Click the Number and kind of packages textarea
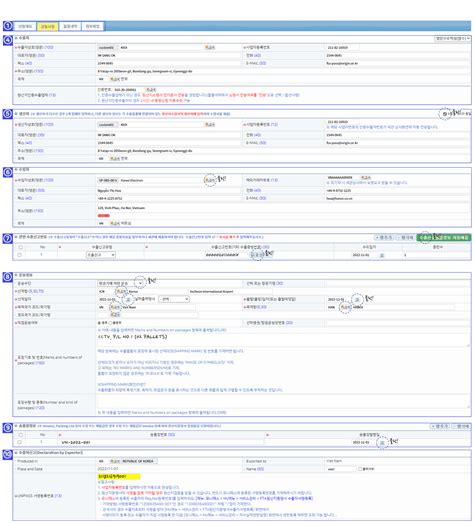474x523 pixels. point(283,402)
